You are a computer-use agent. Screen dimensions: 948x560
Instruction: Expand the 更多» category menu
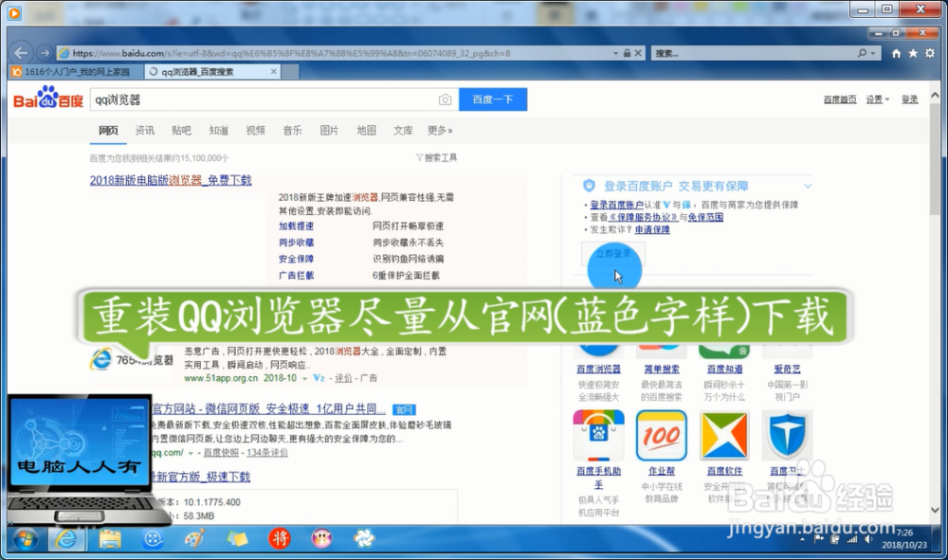click(440, 131)
